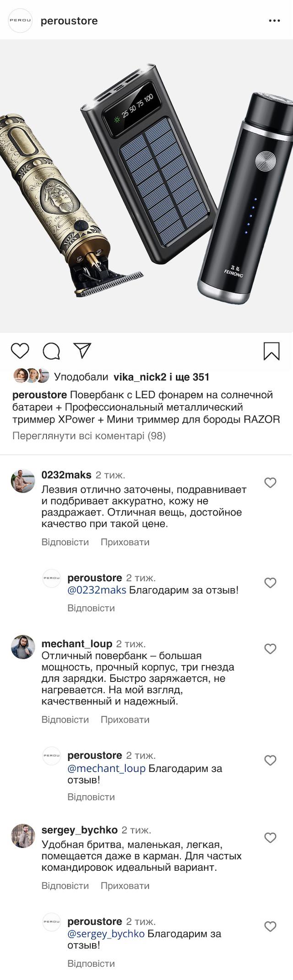293x980 pixels.
Task: Like sergey_bychko's comment with heart
Action: [x=271, y=837]
